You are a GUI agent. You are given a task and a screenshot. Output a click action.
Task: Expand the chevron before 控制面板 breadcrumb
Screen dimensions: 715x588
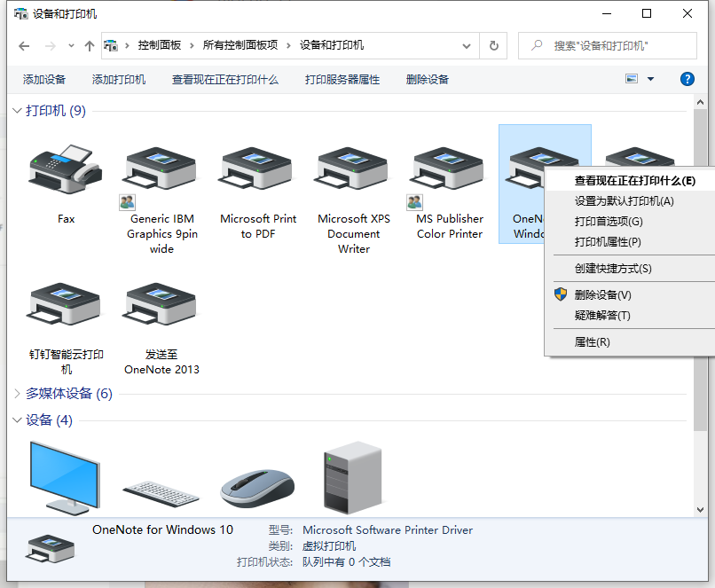(x=127, y=45)
